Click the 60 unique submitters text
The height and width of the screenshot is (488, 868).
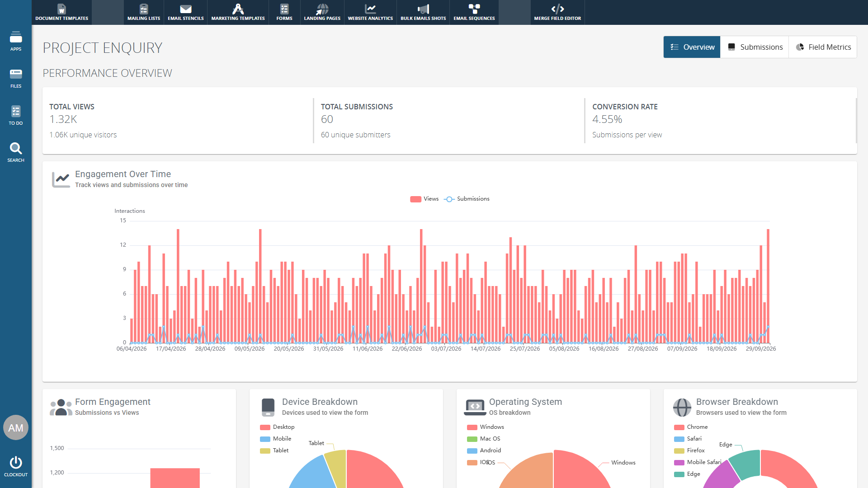[x=355, y=135]
